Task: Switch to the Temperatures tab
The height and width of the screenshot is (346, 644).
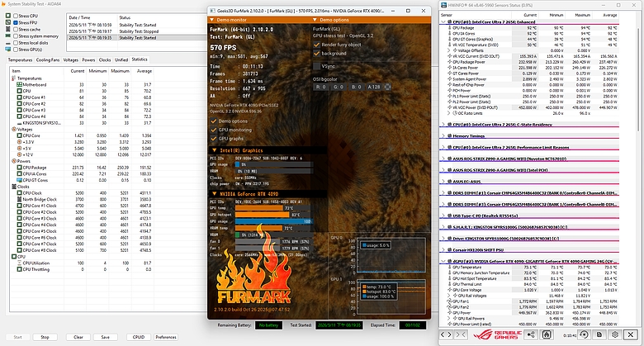Action: (x=20, y=60)
